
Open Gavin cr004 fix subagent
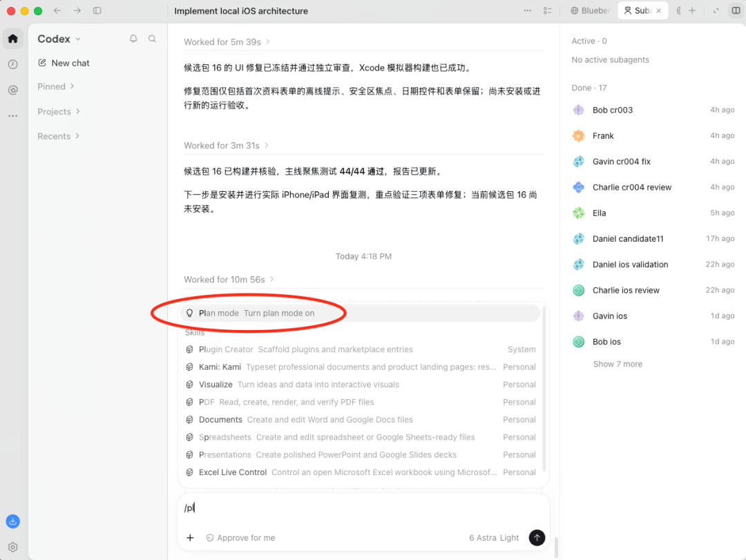tap(653, 162)
